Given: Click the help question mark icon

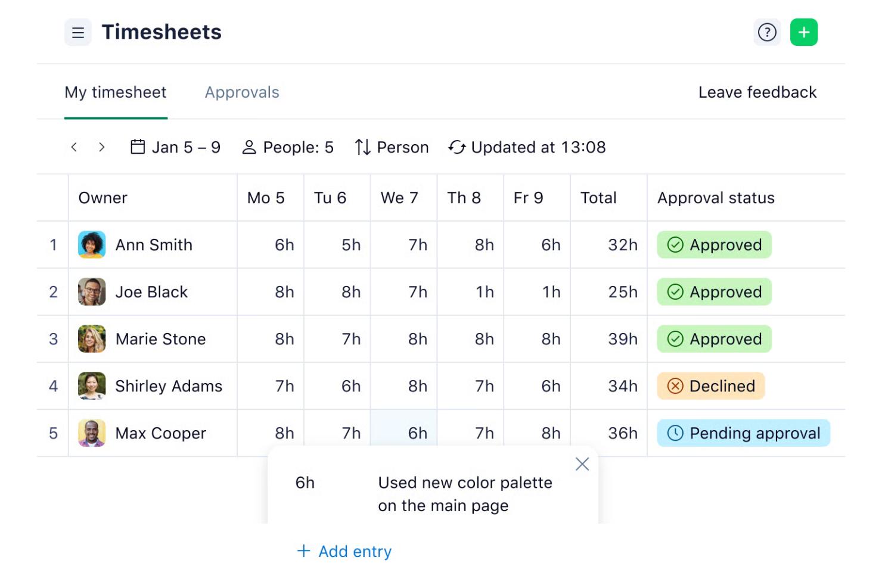Looking at the screenshot, I should click(767, 32).
